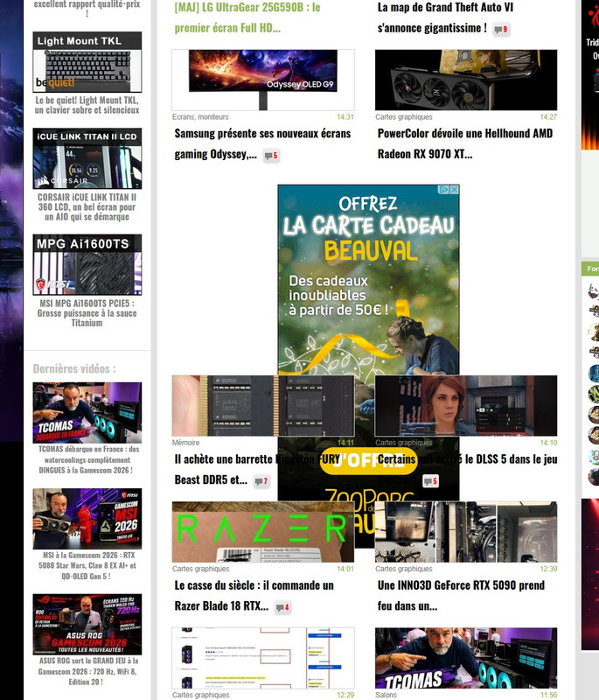Viewport: 599px width, 700px height.
Task: Click the Odyssey OLED G9 monitor image
Action: point(263,80)
